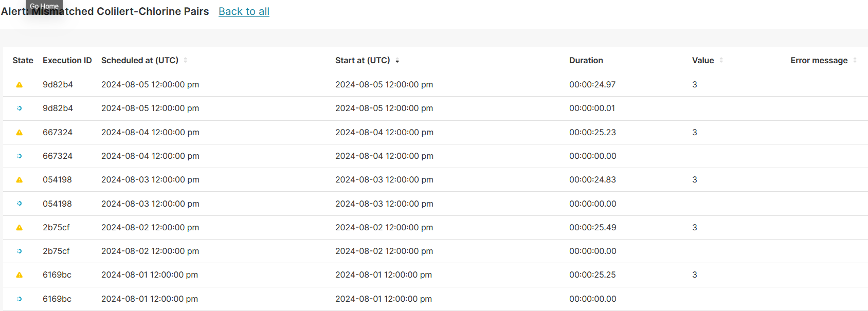
Task: Click warning icon for 6169bc row
Action: point(20,275)
